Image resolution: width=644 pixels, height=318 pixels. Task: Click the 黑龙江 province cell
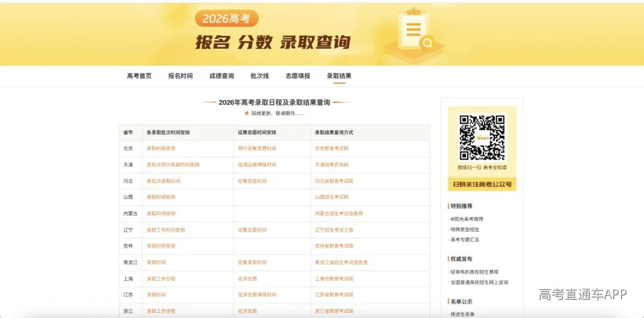coord(130,262)
